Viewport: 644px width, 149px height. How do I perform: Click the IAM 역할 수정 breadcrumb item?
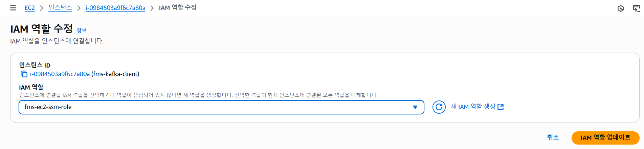tap(178, 7)
